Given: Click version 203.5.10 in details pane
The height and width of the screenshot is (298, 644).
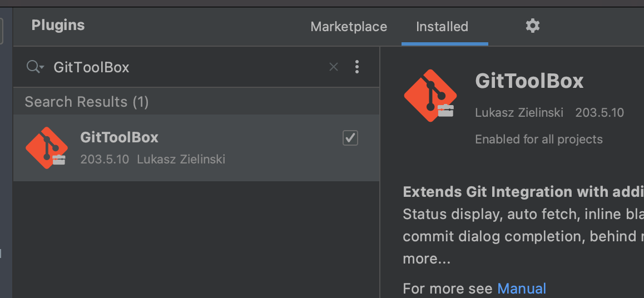Looking at the screenshot, I should 600,112.
